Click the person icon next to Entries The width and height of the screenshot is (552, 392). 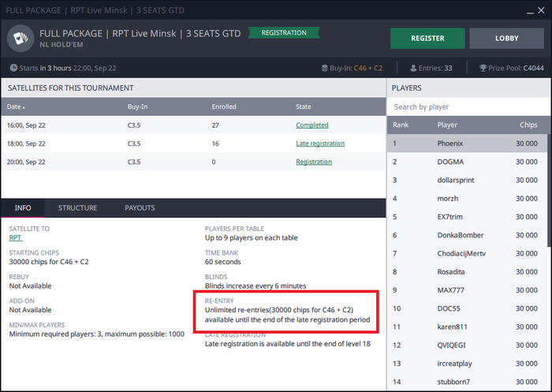tap(413, 69)
